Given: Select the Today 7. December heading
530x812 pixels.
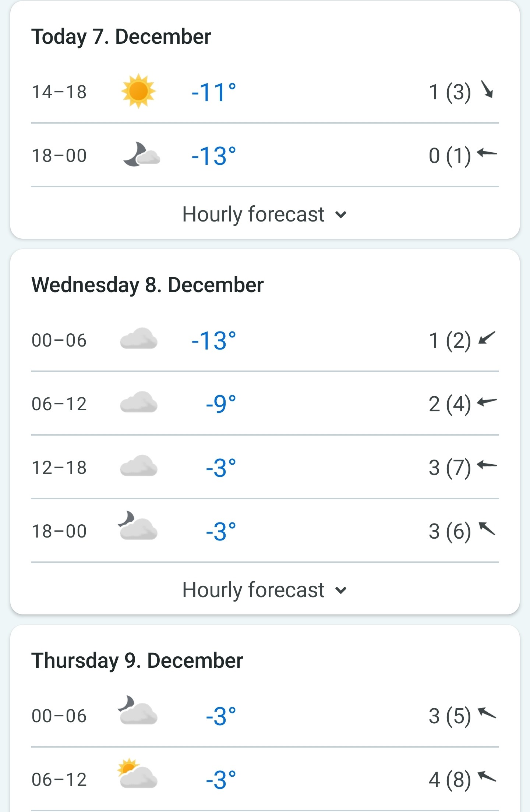Looking at the screenshot, I should click(x=121, y=37).
